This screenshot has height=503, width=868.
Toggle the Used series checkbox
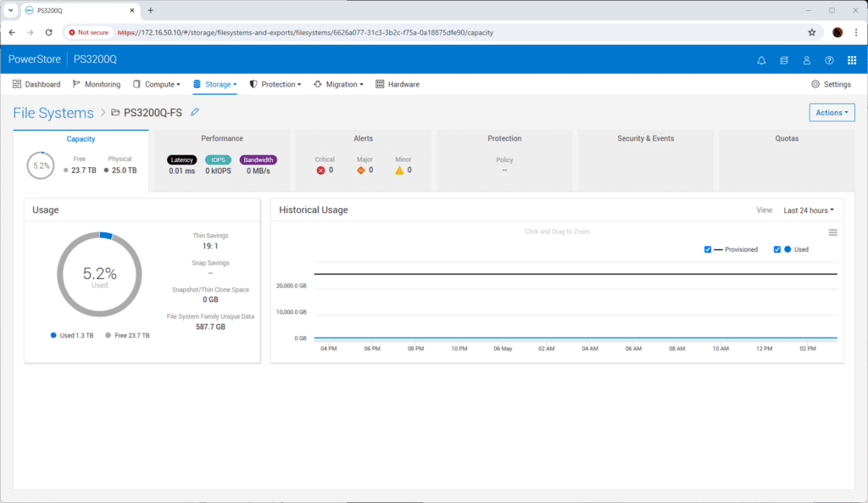coord(777,249)
